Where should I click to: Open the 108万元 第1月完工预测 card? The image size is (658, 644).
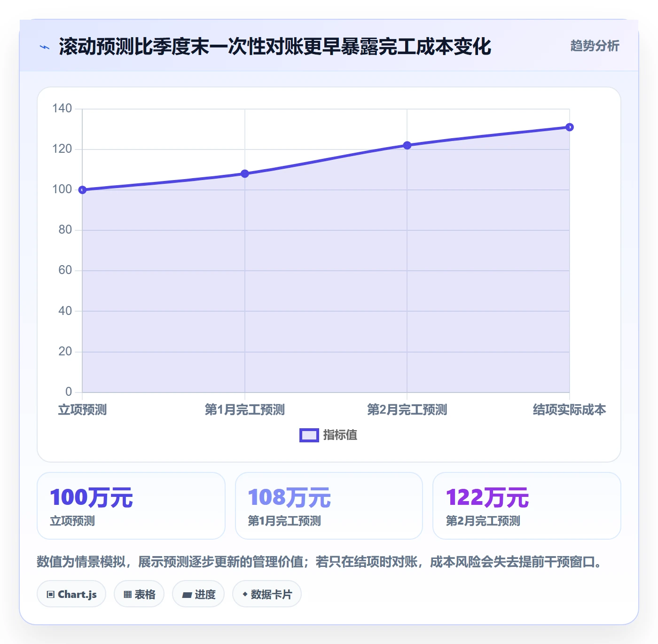point(329,506)
